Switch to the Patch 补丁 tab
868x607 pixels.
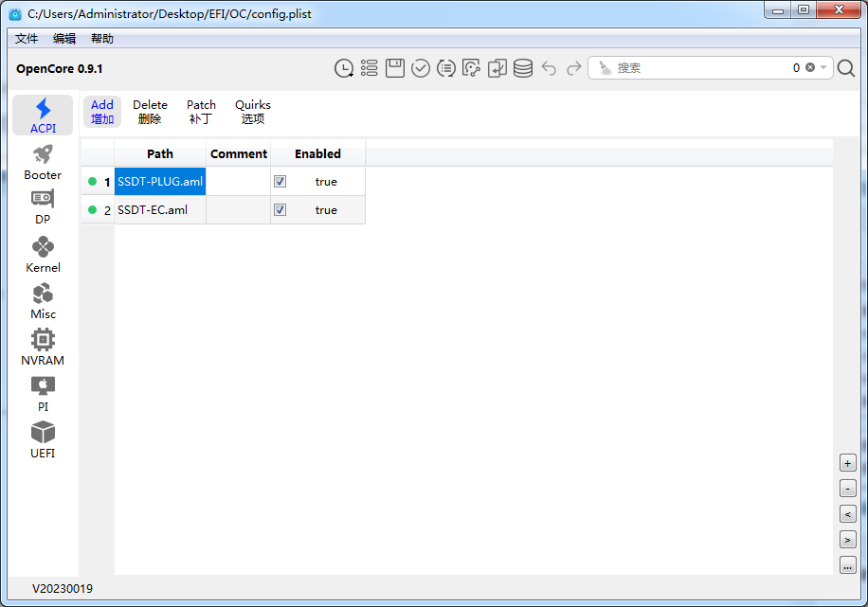201,112
